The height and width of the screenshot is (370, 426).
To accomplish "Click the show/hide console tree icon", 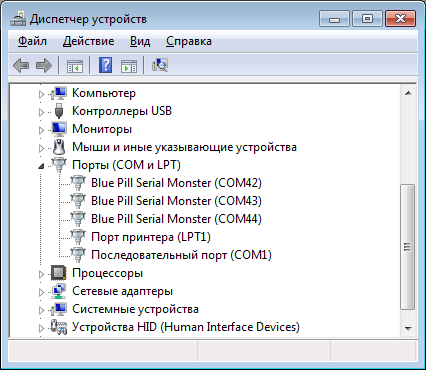I will [75, 65].
